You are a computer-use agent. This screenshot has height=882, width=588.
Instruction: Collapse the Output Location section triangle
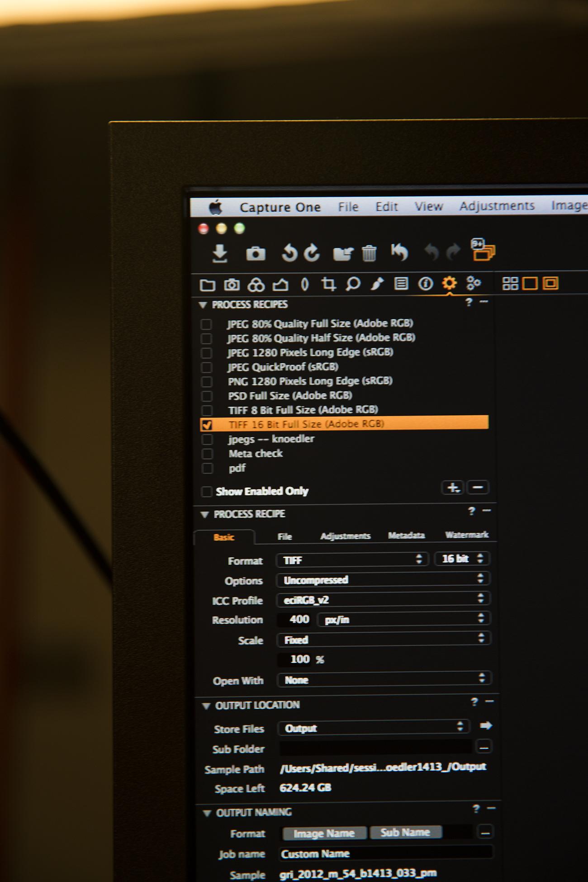pos(206,706)
